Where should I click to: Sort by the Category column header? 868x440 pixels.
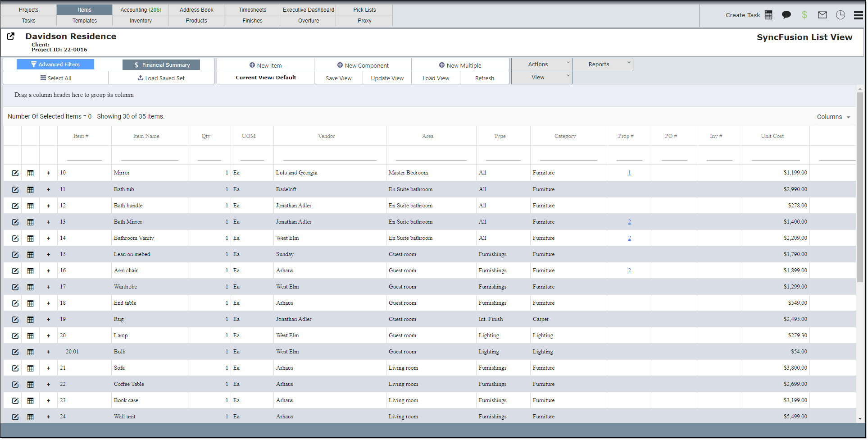[565, 136]
